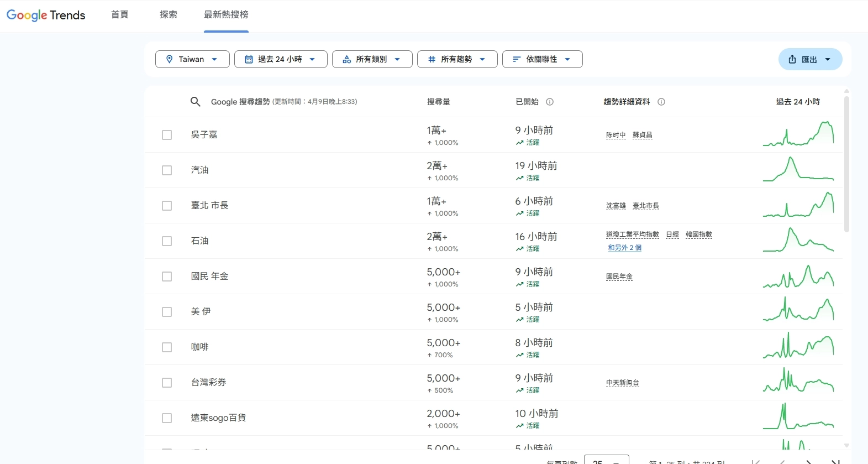Click the ↑ 700% increase value
This screenshot has height=464, width=868.
(x=440, y=355)
